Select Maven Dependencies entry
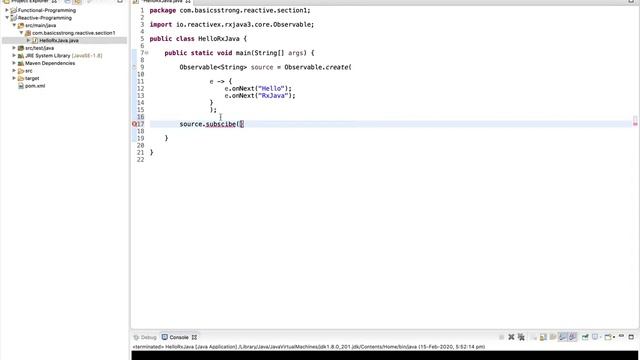Screen dimensions: 640x360 [50, 63]
